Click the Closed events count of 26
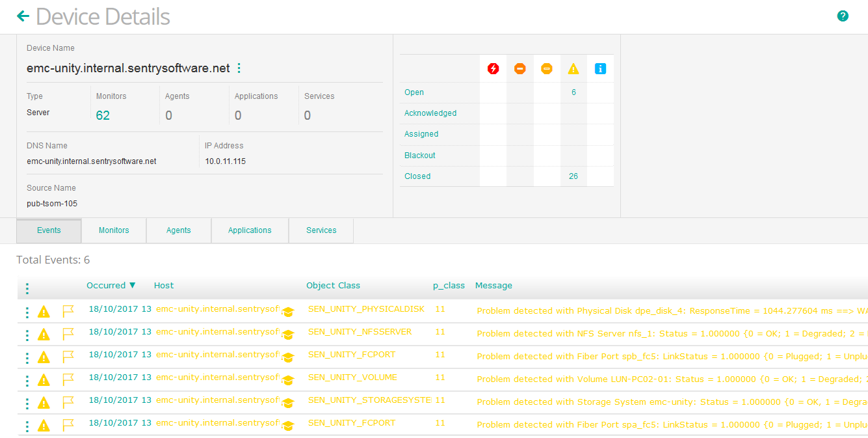The height and width of the screenshot is (438, 868). (572, 176)
